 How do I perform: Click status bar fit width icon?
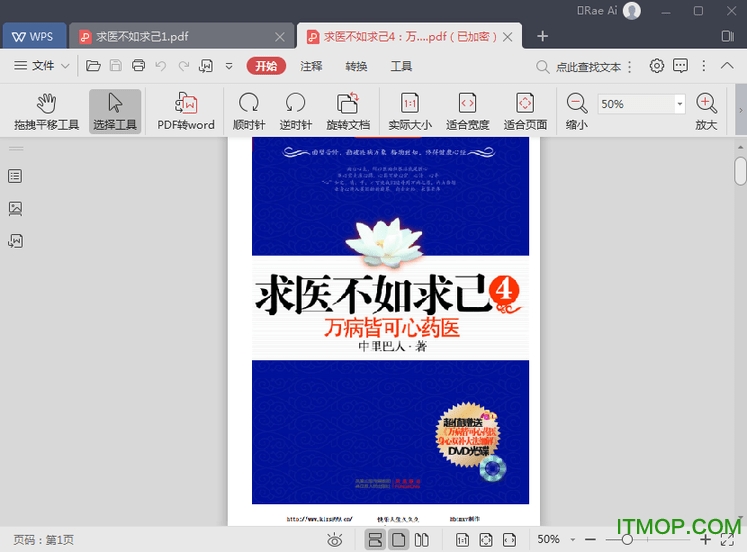click(x=509, y=540)
